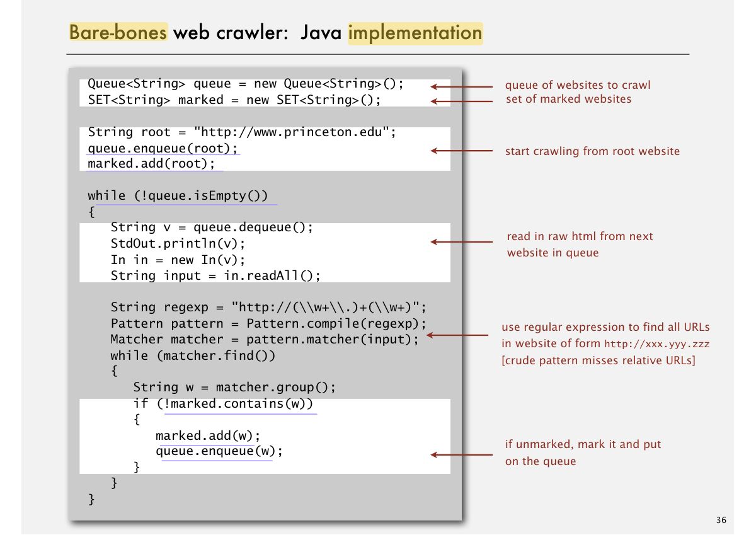Click the if (!marked.contains(w)) line

tap(223, 404)
